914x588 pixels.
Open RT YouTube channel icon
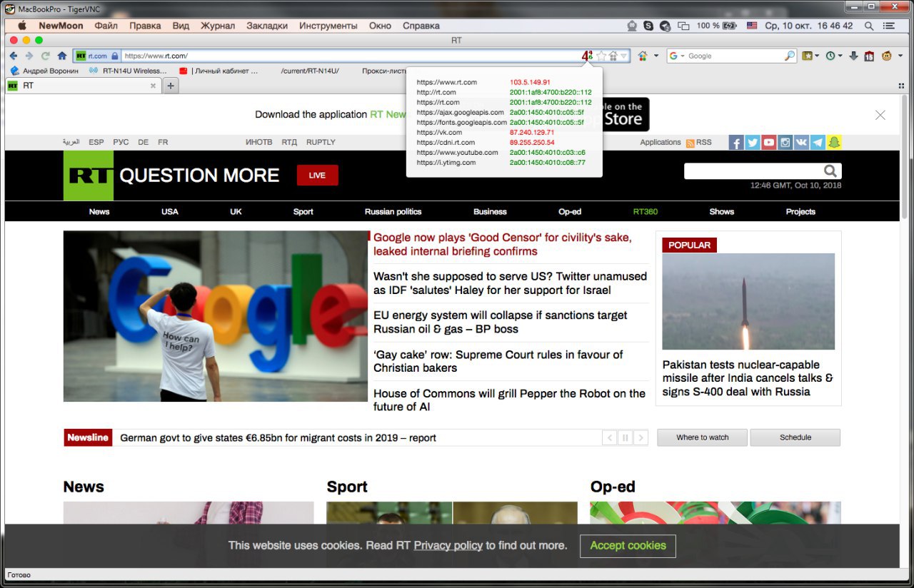(769, 142)
